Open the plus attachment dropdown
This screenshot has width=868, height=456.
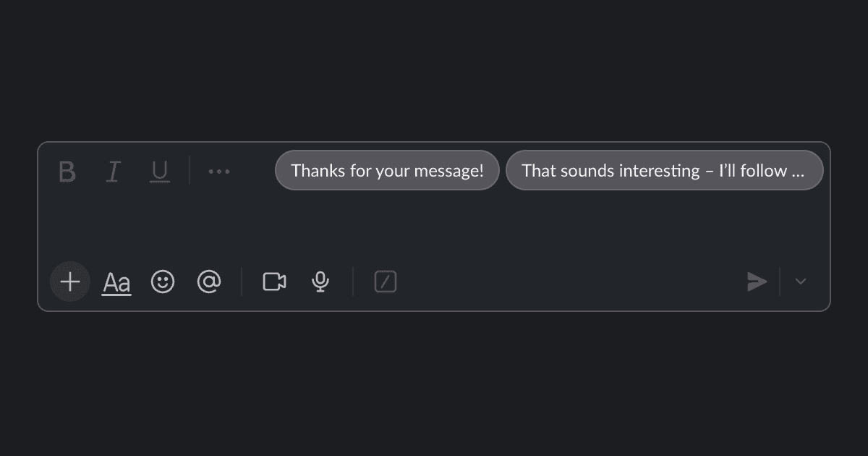coord(69,282)
